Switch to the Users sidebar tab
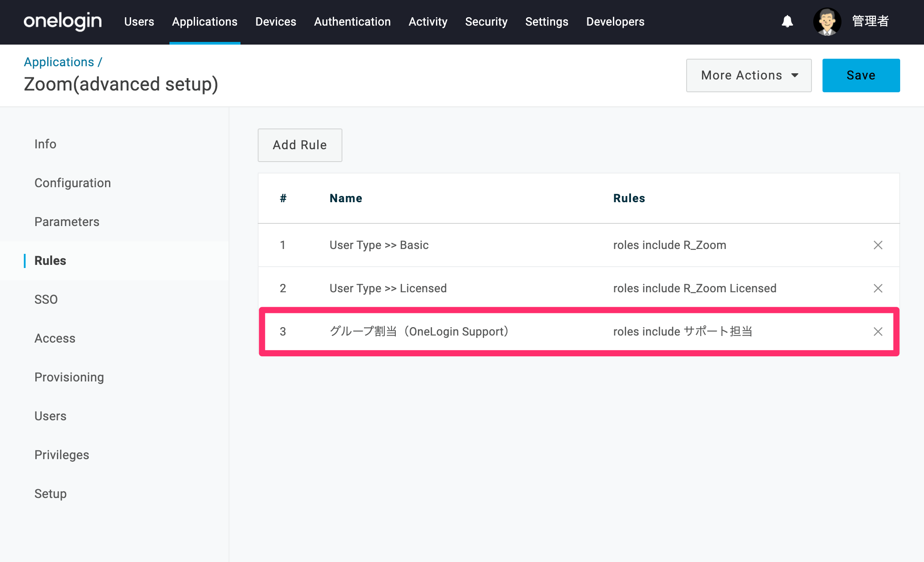The image size is (924, 562). tap(51, 416)
